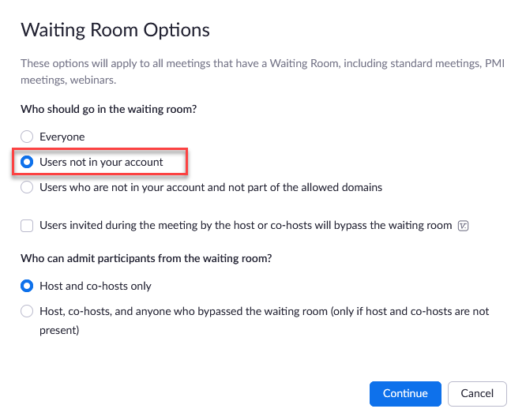Image resolution: width=526 pixels, height=420 pixels.
Task: Click 'not part of the allowed domains' label text
Action: (305, 187)
